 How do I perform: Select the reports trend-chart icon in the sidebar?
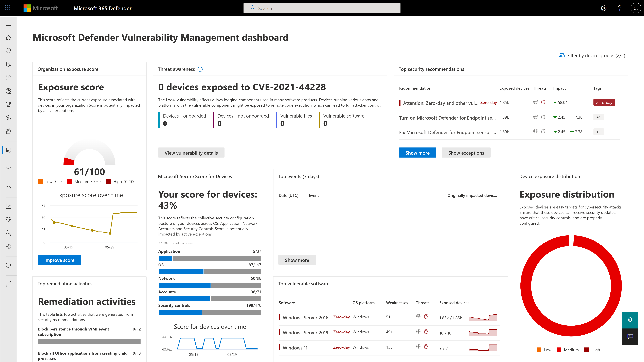tap(8, 206)
